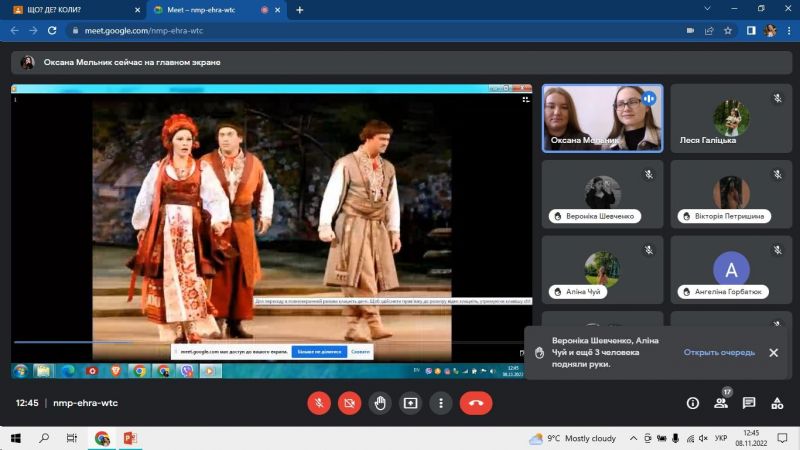Click muted speaker volume tray icon
Screen dimensions: 800x450
[x=704, y=438]
